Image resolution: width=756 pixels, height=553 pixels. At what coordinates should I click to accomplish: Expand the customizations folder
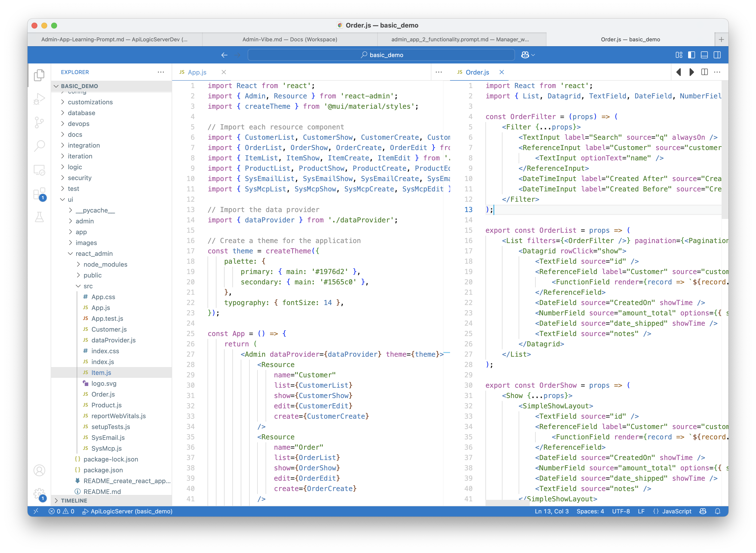point(111,102)
